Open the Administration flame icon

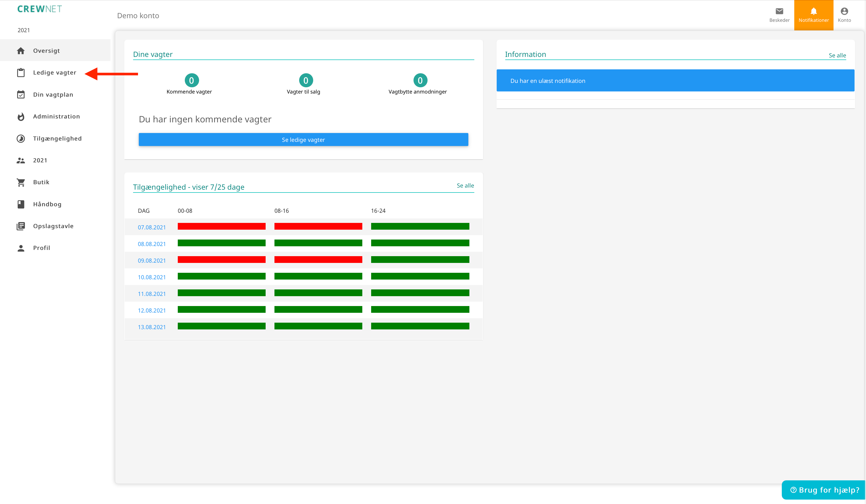(21, 116)
